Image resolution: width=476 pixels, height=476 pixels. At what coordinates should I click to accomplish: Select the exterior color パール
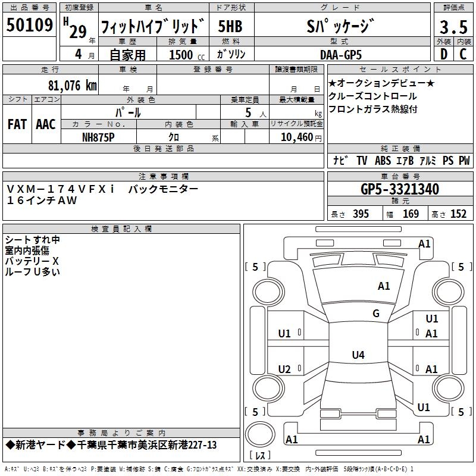click(128, 112)
